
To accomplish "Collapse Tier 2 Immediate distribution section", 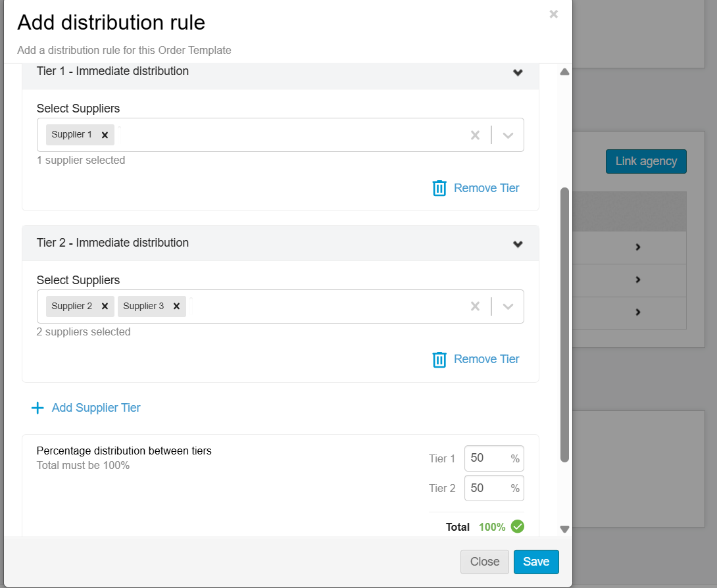I will pyautogui.click(x=518, y=244).
